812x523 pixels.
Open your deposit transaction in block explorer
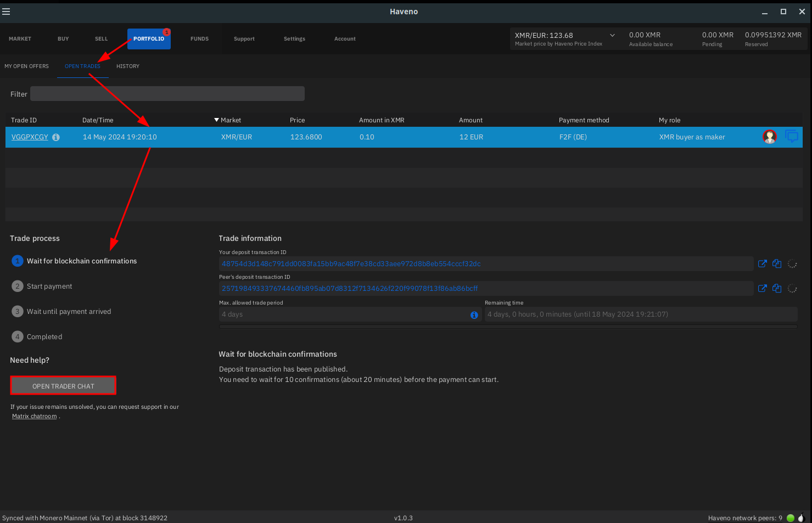762,263
